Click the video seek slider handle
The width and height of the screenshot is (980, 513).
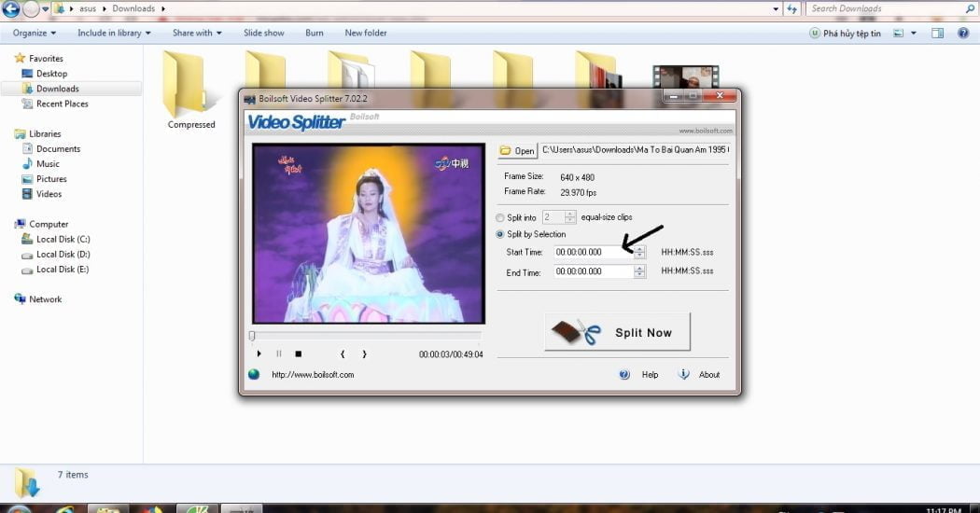coord(252,336)
